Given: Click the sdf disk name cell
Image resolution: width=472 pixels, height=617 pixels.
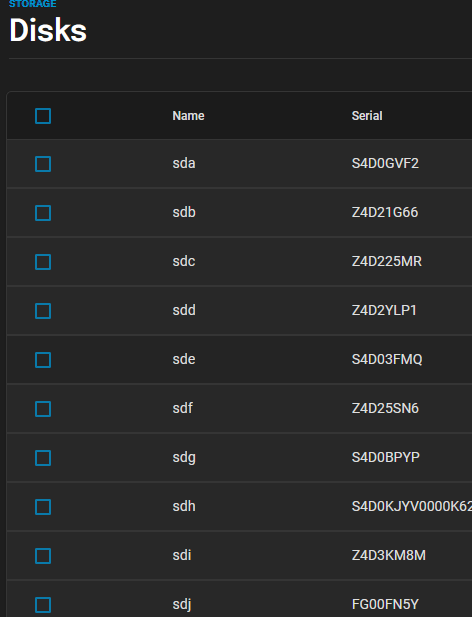Looking at the screenshot, I should 183,408.
